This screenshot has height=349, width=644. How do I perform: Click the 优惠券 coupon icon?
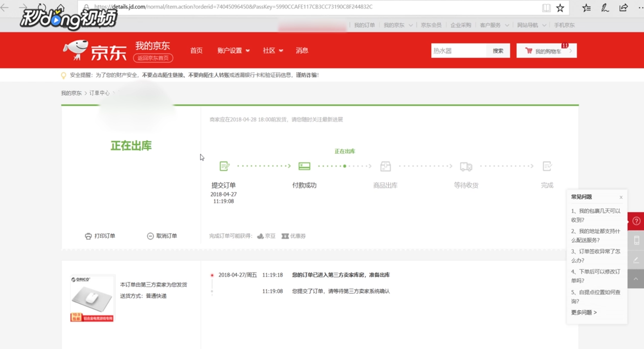285,236
